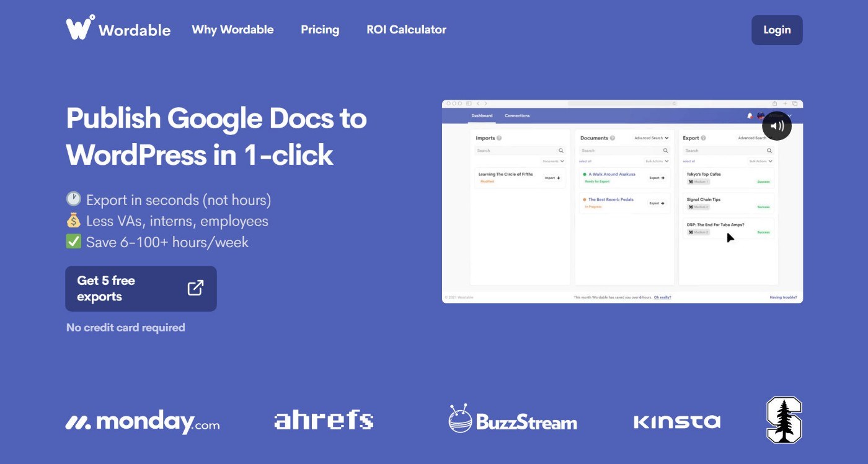This screenshot has width=868, height=464.
Task: Click the Get 5 free exports button
Action: [141, 289]
